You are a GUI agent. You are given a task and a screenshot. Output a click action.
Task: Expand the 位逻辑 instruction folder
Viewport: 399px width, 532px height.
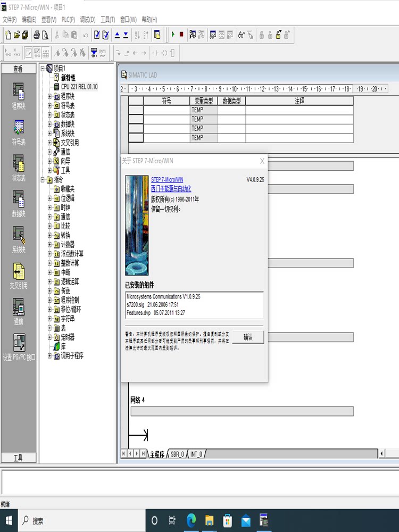click(50, 198)
